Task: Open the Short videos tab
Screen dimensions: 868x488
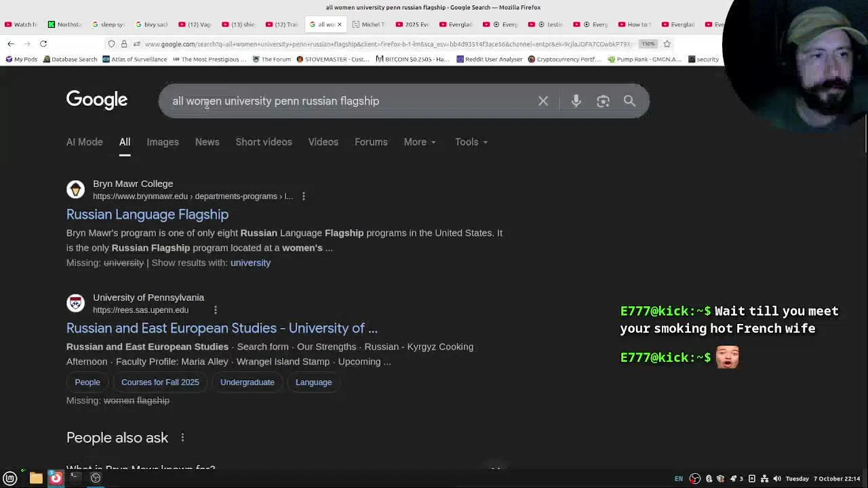Action: (264, 142)
